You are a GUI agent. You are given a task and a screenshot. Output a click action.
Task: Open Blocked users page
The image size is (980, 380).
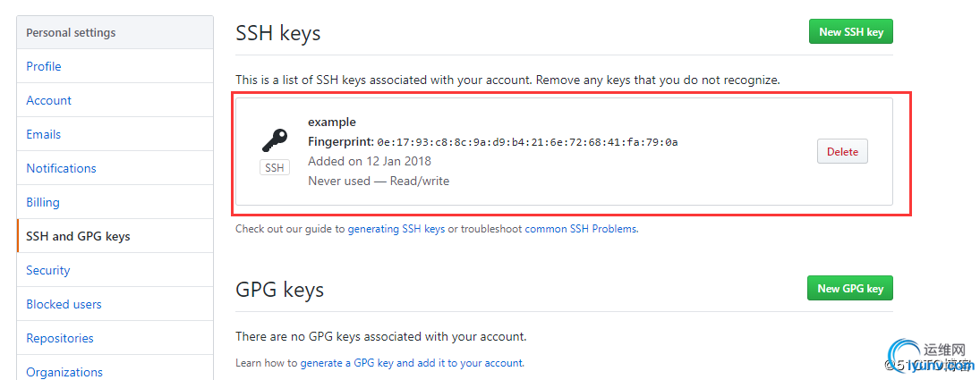(x=64, y=304)
